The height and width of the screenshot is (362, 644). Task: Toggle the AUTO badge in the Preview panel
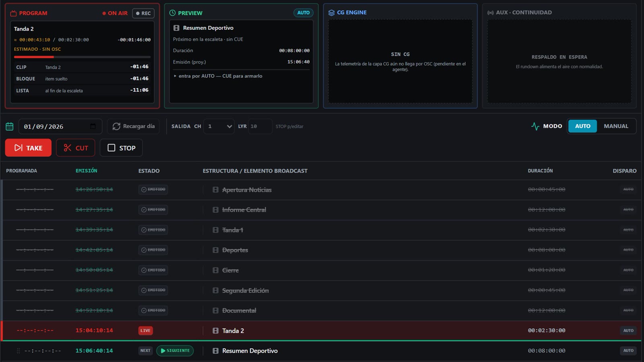(303, 13)
